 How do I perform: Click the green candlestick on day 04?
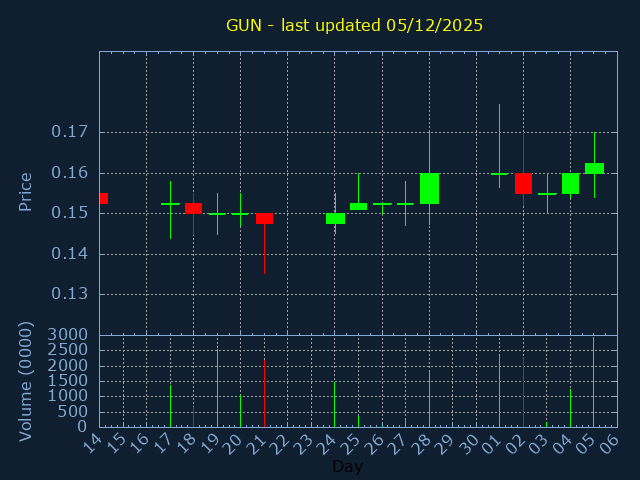(x=570, y=183)
